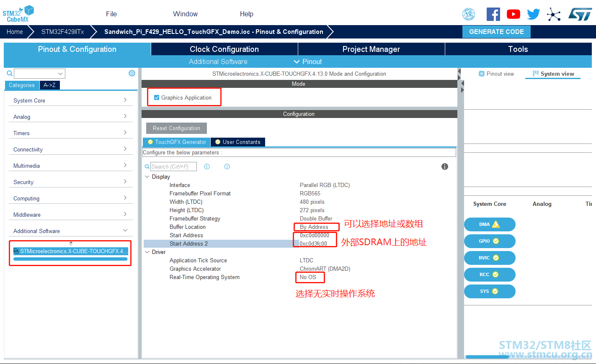
Task: Open the File menu
Action: [111, 14]
